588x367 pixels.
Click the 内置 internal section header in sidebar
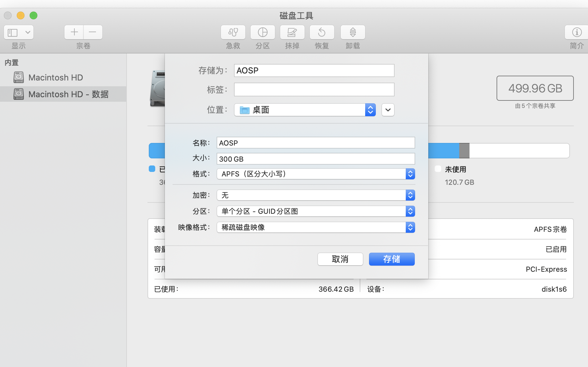point(12,62)
